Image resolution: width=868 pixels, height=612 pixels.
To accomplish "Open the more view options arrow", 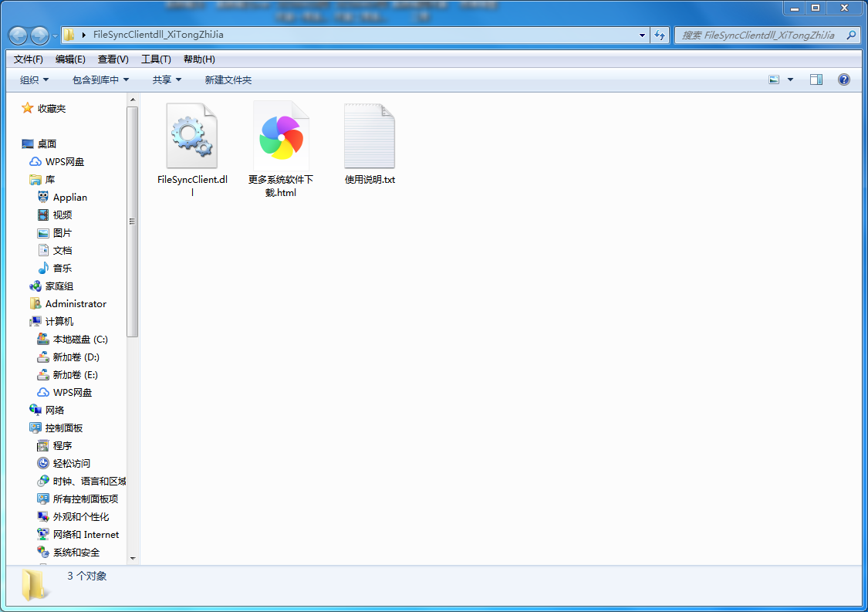I will [x=791, y=79].
